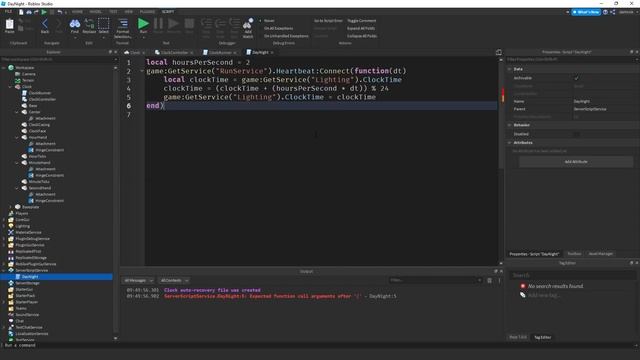The image size is (640, 360).
Task: Click the Add Watch binoculars icon
Action: pyautogui.click(x=248, y=24)
